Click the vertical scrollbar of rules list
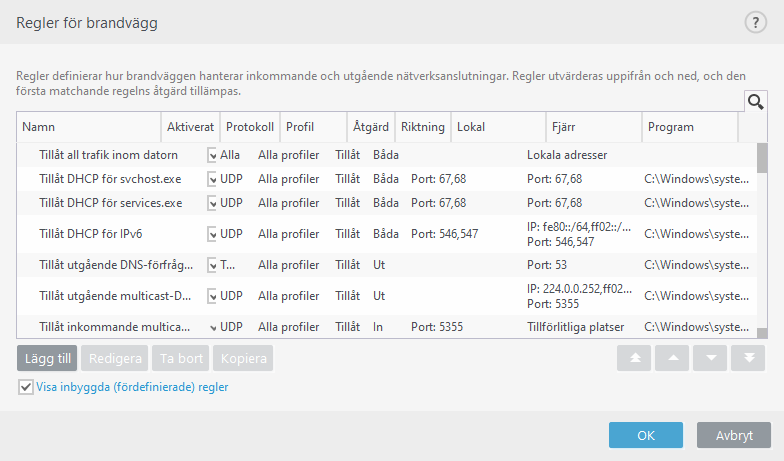Viewport: 784px width, 461px height. pos(762,240)
